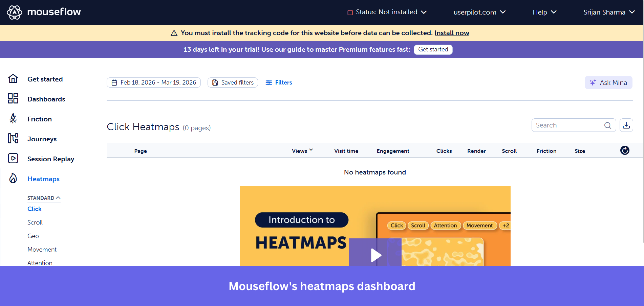Select Movement heatmap type in sidebar
This screenshot has width=644, height=306.
42,250
